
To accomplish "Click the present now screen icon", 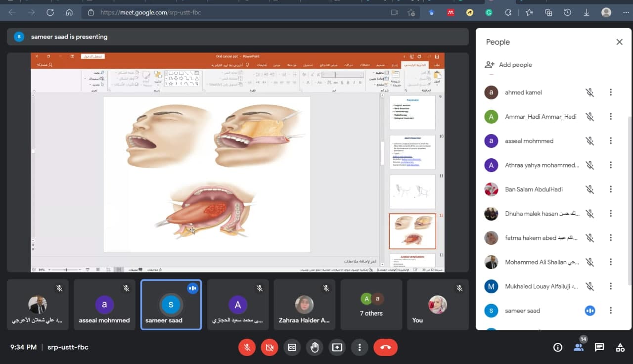I will [337, 347].
